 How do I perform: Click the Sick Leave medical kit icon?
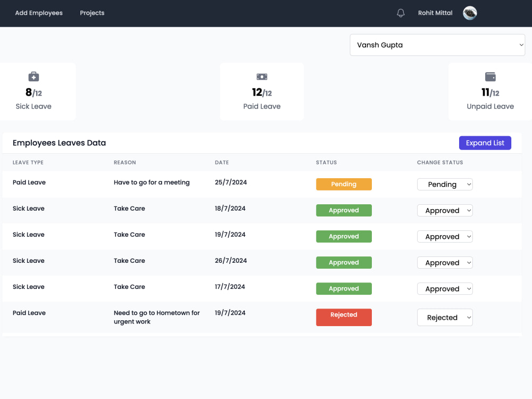[x=34, y=77]
